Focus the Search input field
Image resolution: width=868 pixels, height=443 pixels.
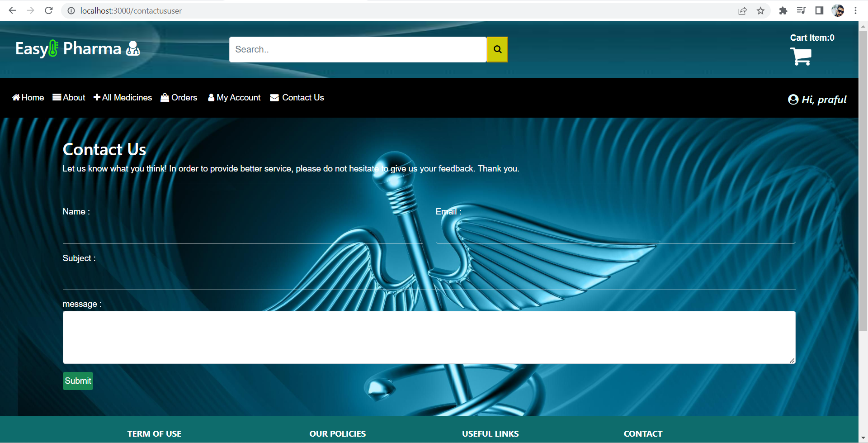[357, 49]
